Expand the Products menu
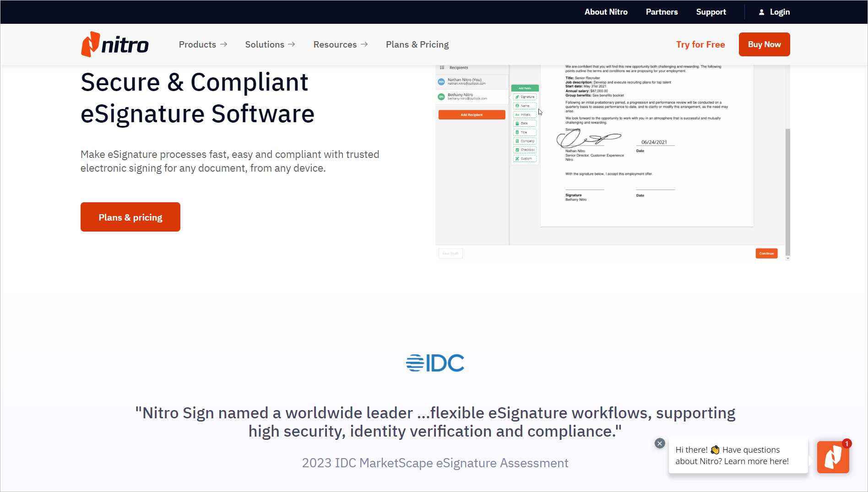Image resolution: width=868 pixels, height=492 pixels. click(203, 44)
